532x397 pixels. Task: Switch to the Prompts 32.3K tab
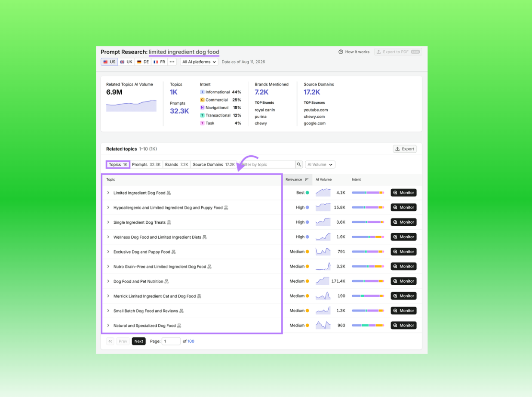tap(146, 165)
